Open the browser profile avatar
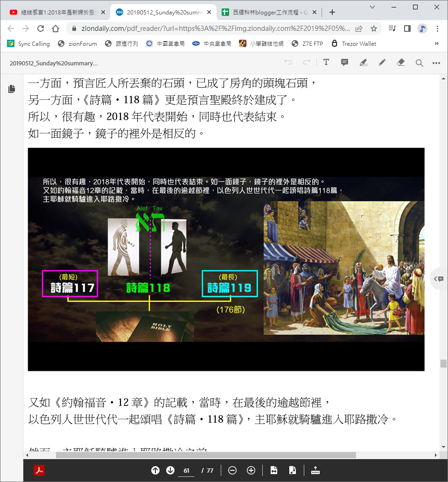 tap(422, 28)
